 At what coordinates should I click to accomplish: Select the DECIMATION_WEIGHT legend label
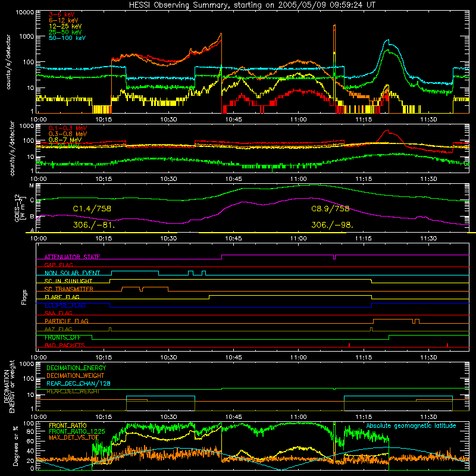point(76,375)
